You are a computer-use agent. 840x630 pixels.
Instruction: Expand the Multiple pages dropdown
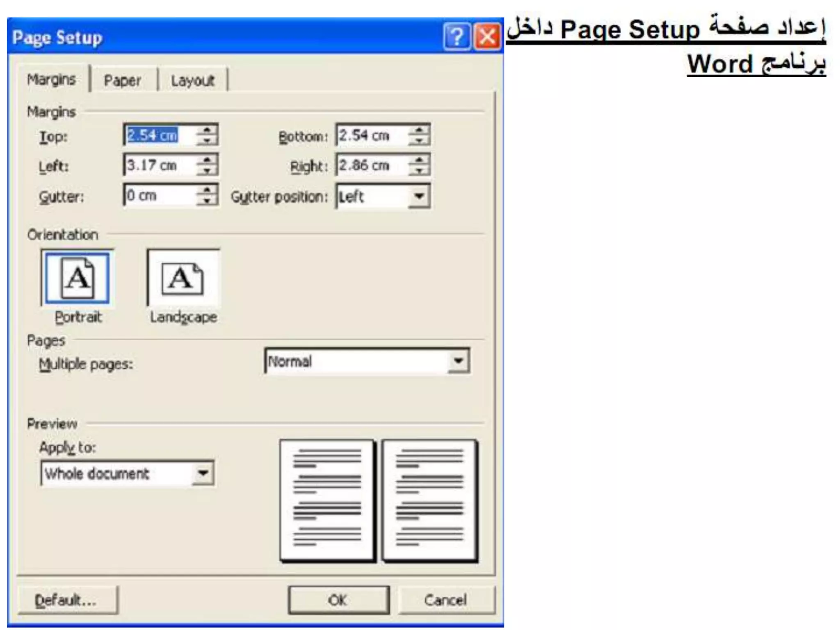coord(459,361)
